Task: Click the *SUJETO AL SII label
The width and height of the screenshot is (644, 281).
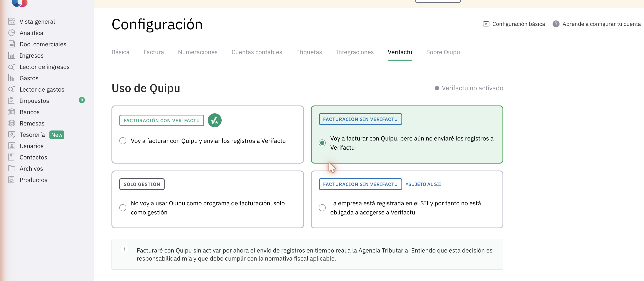Action: (423, 184)
